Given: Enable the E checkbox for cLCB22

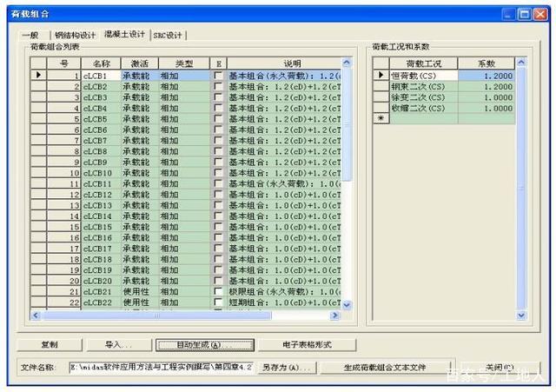Looking at the screenshot, I should click(x=218, y=302).
